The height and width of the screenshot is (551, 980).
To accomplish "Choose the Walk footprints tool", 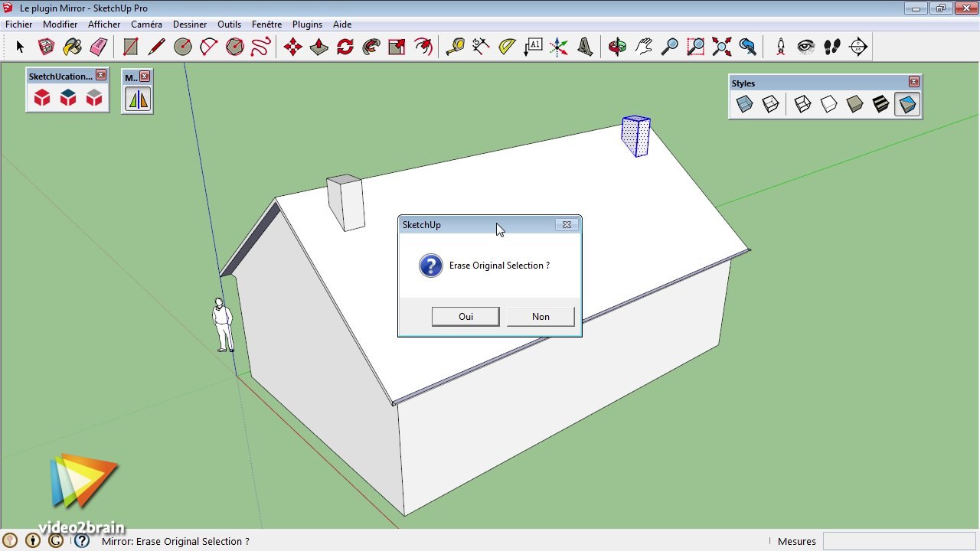I will click(x=832, y=47).
